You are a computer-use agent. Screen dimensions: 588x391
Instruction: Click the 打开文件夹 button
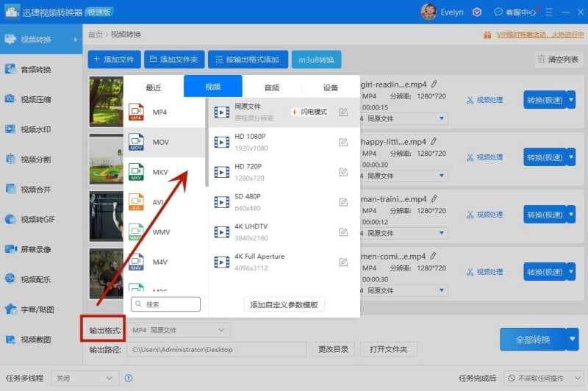click(x=389, y=349)
